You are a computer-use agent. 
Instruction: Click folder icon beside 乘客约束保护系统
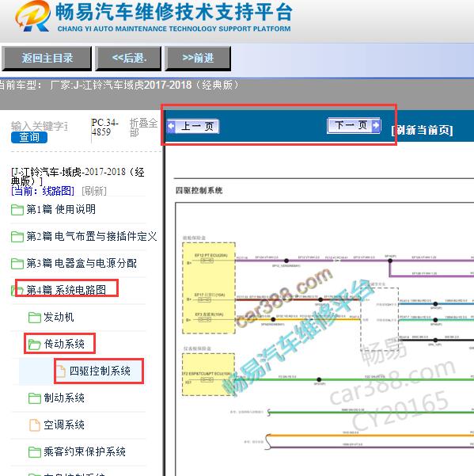point(35,452)
